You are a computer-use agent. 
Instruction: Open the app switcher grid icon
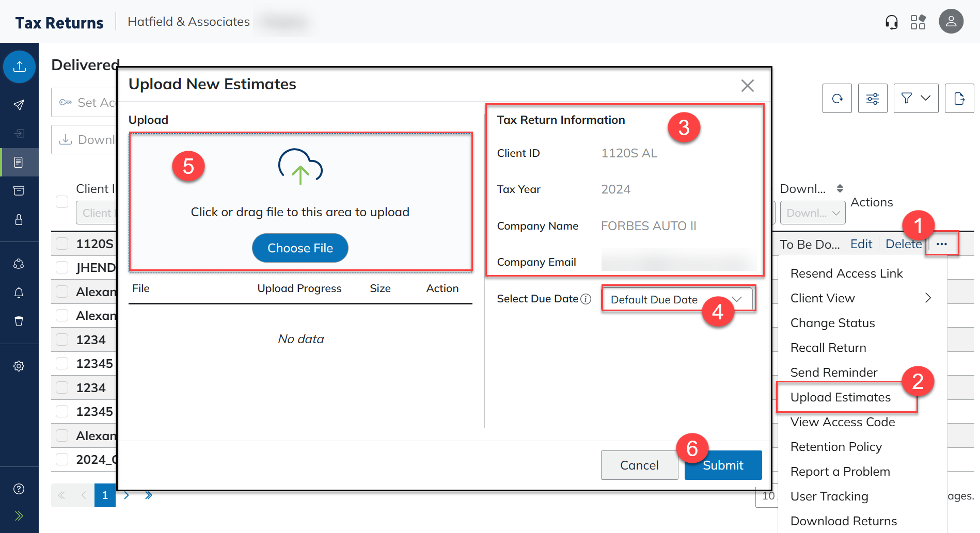click(918, 22)
